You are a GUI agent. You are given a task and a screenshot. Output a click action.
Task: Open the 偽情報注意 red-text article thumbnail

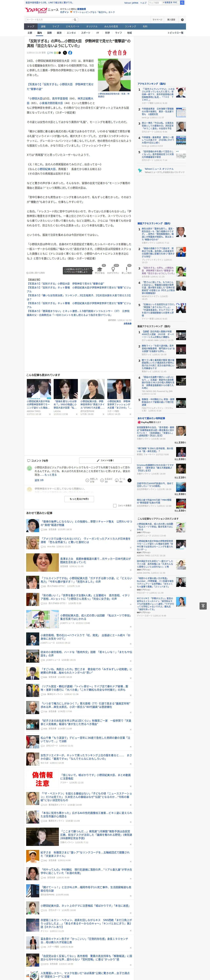click(42, 779)
